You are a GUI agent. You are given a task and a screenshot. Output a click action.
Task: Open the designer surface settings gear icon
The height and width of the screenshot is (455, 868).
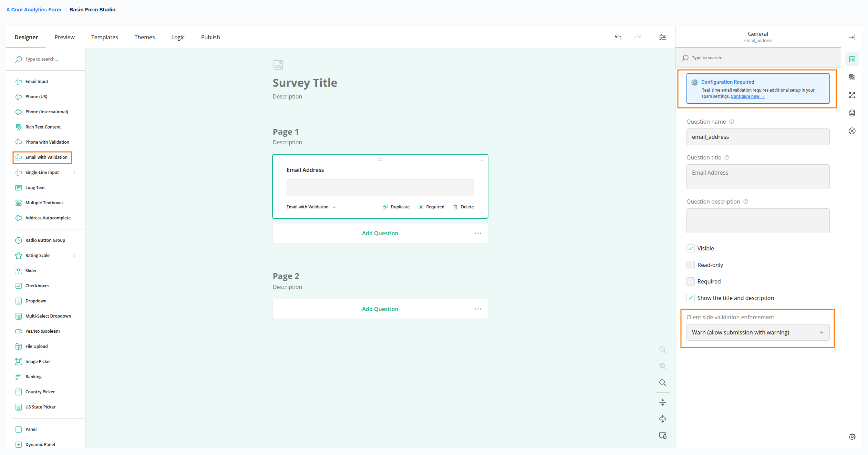tap(852, 436)
